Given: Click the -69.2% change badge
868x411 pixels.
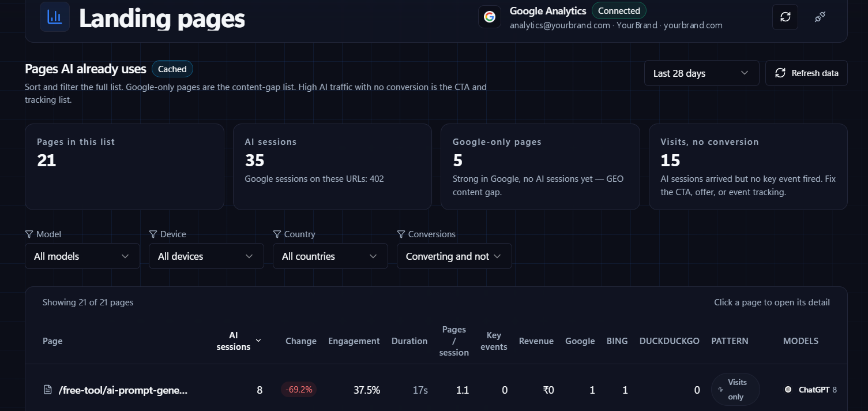Looking at the screenshot, I should [299, 390].
